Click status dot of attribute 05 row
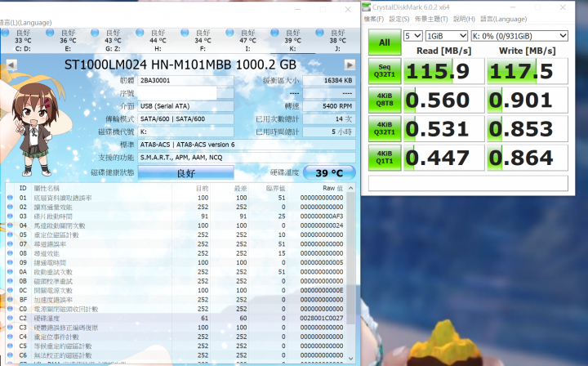588x366 pixels. pos(10,234)
